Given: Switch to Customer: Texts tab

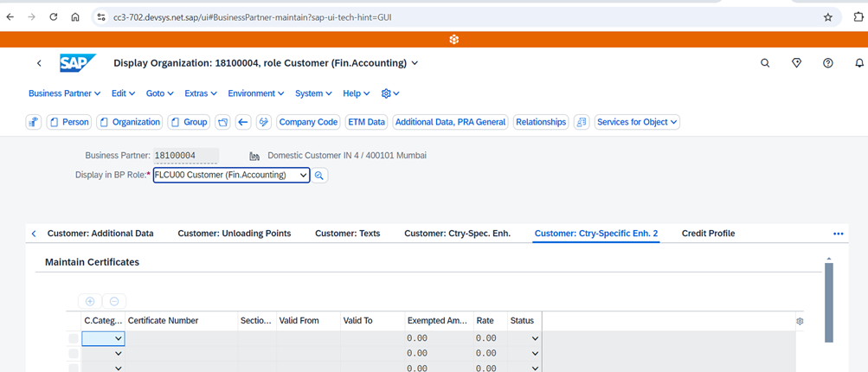Looking at the screenshot, I should 348,234.
